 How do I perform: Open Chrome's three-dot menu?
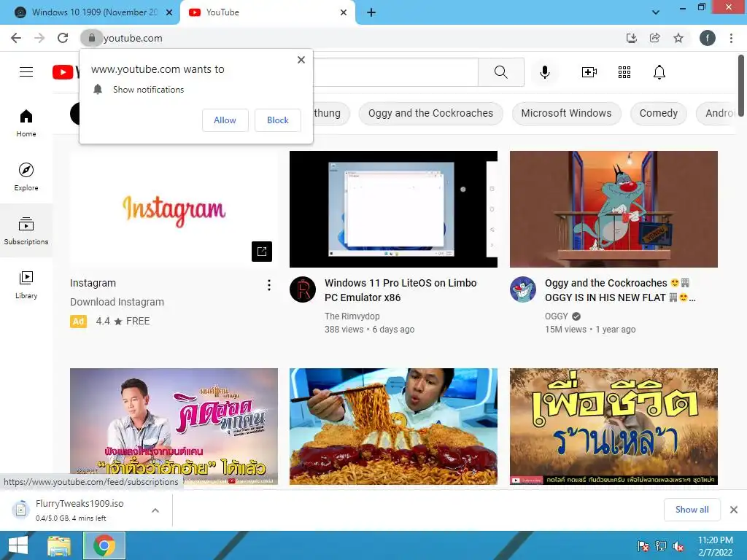731,38
